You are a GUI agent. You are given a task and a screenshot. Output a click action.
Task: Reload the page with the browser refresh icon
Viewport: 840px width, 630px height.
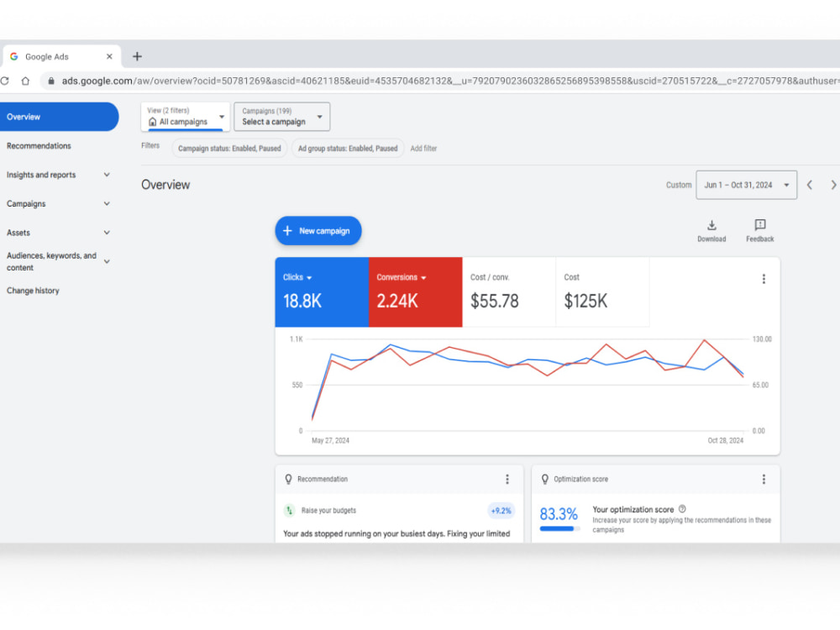click(x=4, y=81)
